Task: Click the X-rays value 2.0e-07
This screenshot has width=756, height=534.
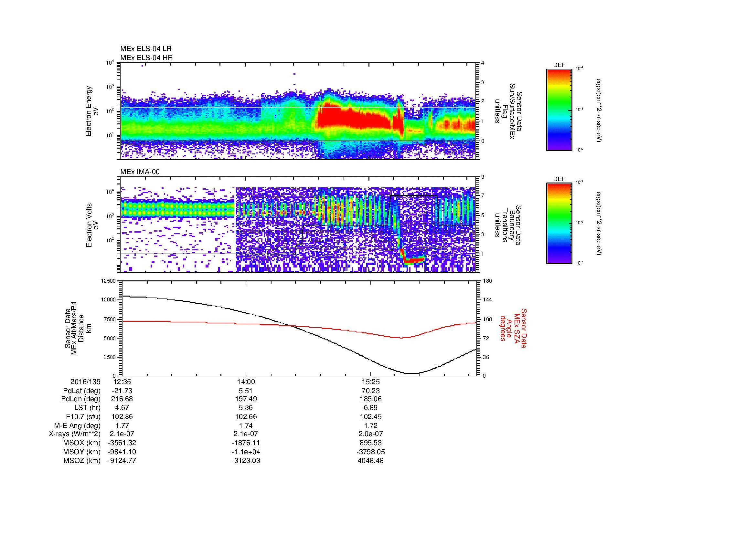Action: [x=371, y=434]
